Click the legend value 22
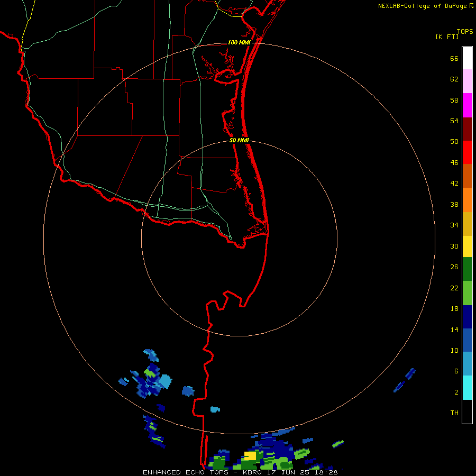Screen dimensions: 476x476 pyautogui.click(x=454, y=288)
